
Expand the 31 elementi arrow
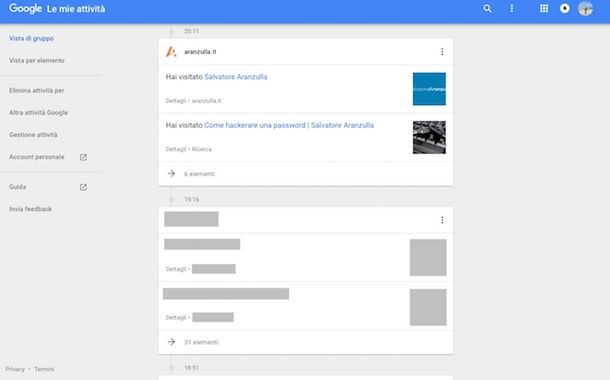pos(171,342)
